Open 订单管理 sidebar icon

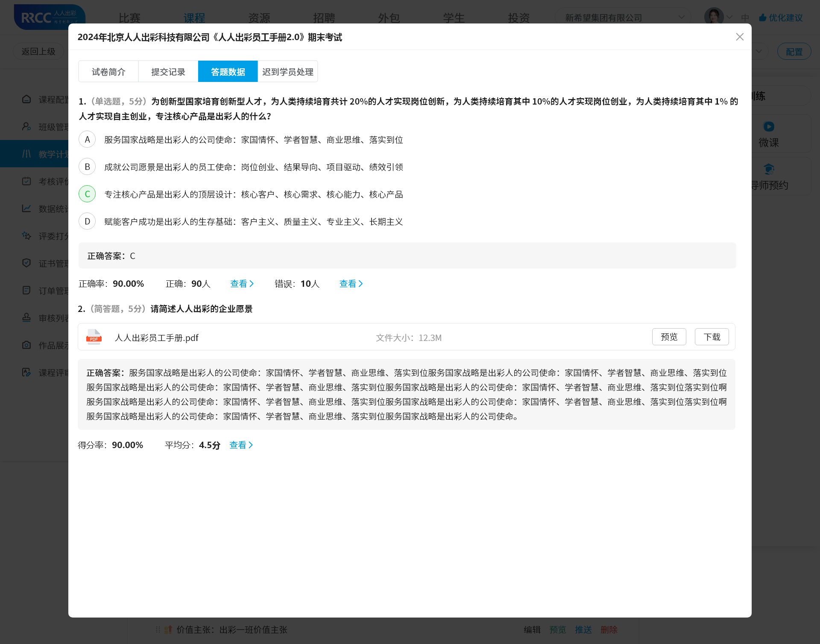pos(26,290)
